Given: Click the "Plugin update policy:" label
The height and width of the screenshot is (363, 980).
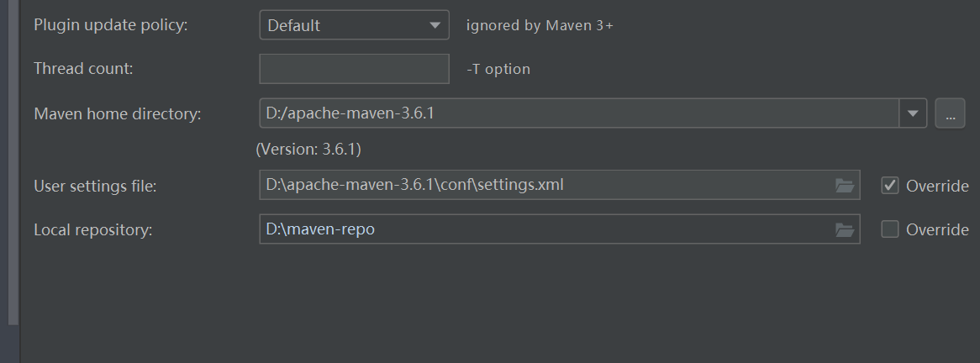Looking at the screenshot, I should 111,25.
